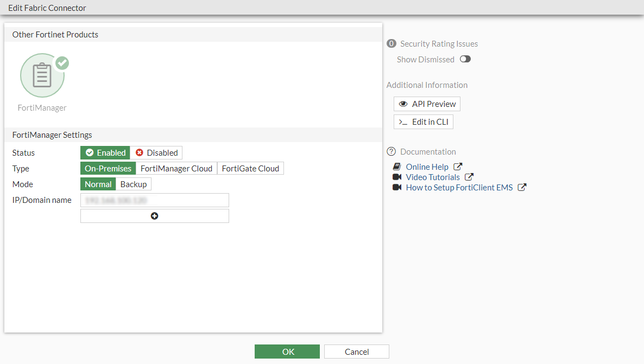
Task: Select On-Premises type
Action: click(x=108, y=169)
